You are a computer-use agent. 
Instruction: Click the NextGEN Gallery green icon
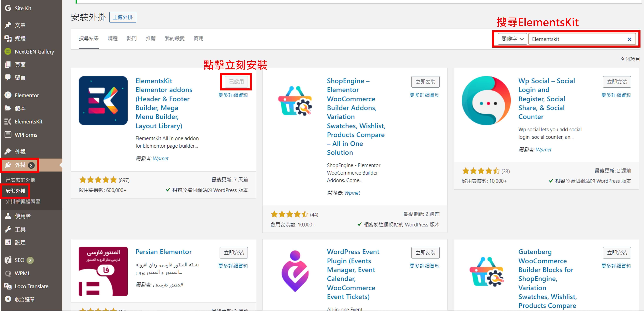(x=8, y=52)
